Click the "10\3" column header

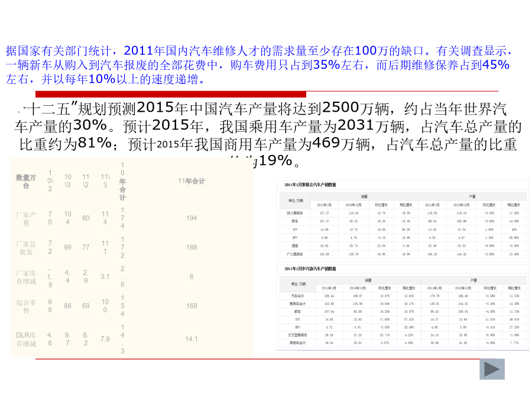pos(68,181)
